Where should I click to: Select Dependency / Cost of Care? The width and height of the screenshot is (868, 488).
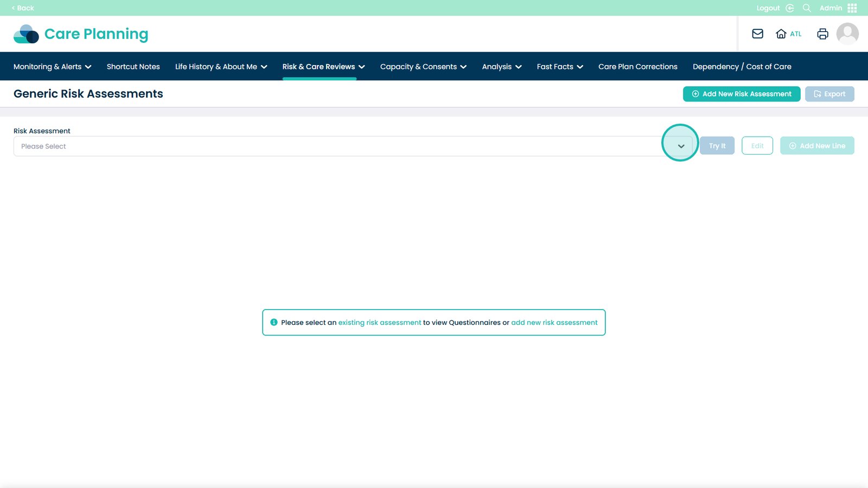point(742,66)
